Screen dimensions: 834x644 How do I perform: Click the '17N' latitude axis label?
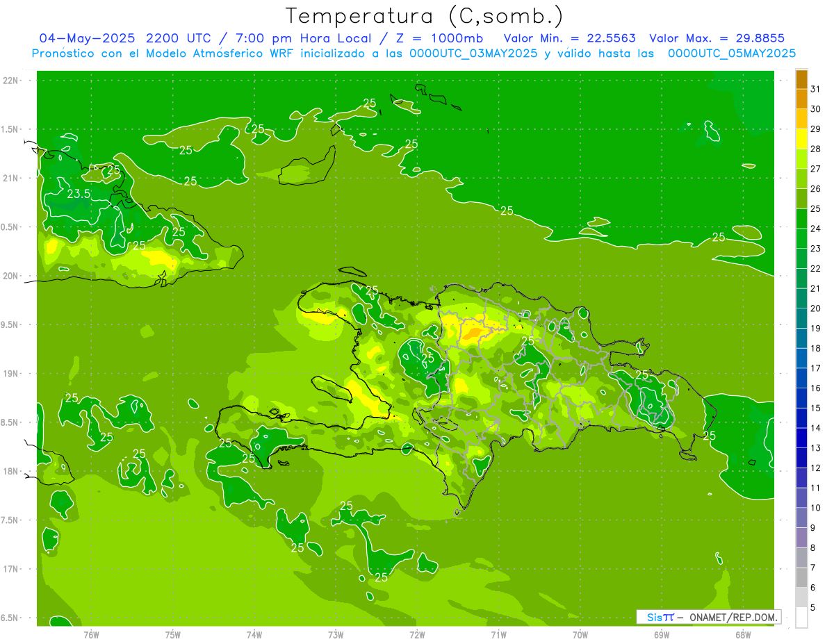(10, 569)
